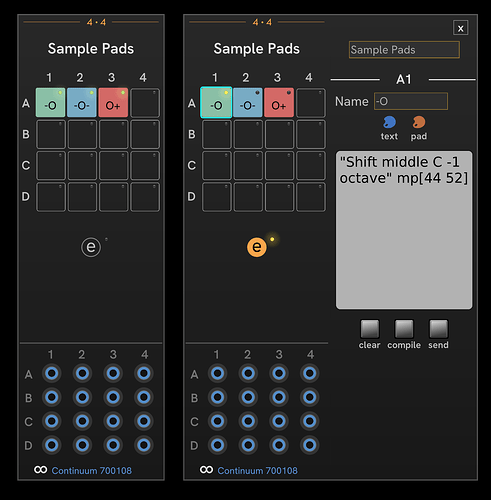Click the clear button below the code box
Screen dimensions: 491x500
(370, 329)
